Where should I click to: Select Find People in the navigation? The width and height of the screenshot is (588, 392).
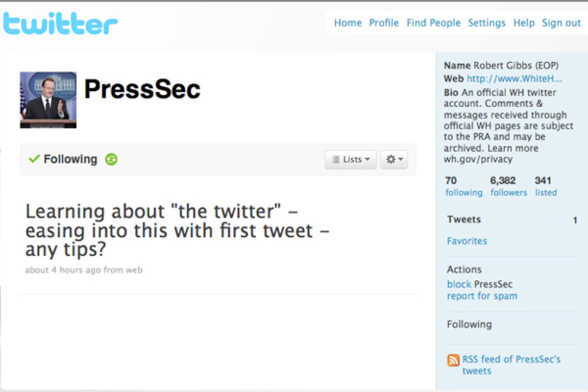click(x=433, y=23)
